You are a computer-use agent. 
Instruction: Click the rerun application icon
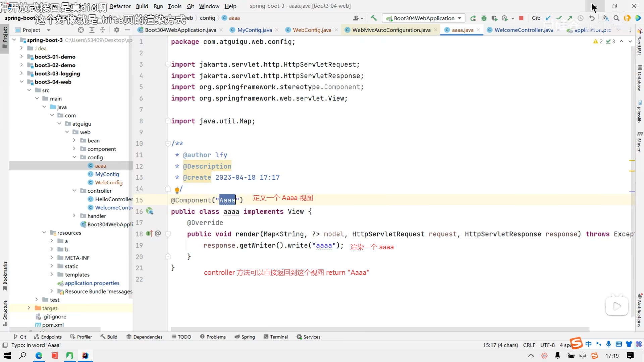[473, 18]
